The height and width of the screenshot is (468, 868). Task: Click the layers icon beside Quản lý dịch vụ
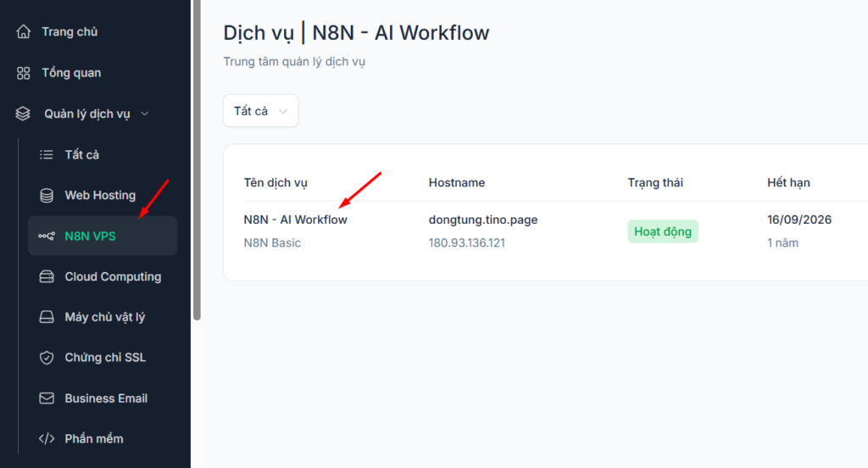click(x=23, y=114)
